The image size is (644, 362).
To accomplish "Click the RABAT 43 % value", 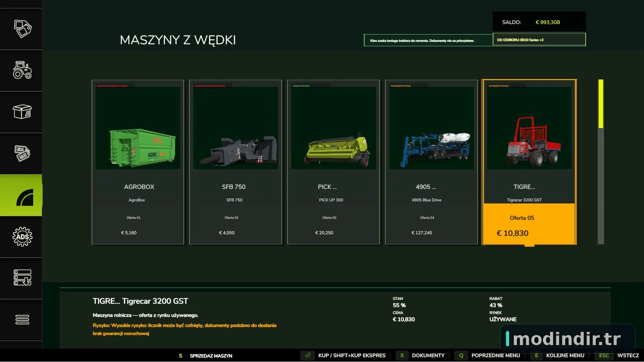I will pyautogui.click(x=496, y=305).
